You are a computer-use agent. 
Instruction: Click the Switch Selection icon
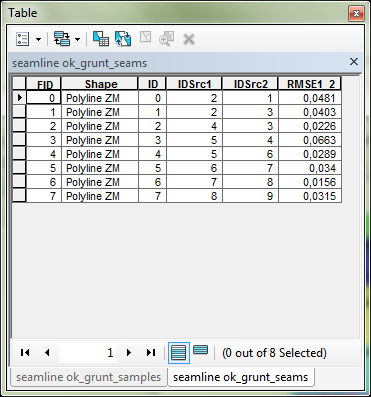(123, 39)
